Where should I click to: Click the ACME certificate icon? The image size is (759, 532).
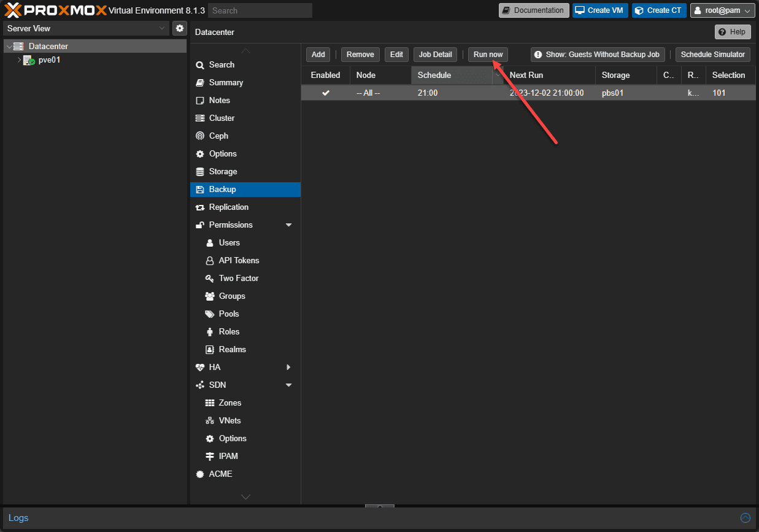pos(200,474)
